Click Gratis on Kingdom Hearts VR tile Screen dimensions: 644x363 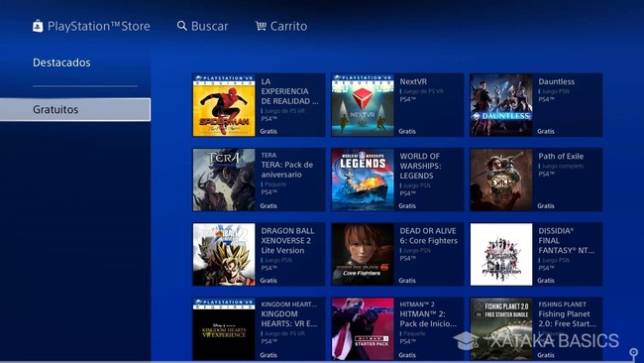(268, 355)
